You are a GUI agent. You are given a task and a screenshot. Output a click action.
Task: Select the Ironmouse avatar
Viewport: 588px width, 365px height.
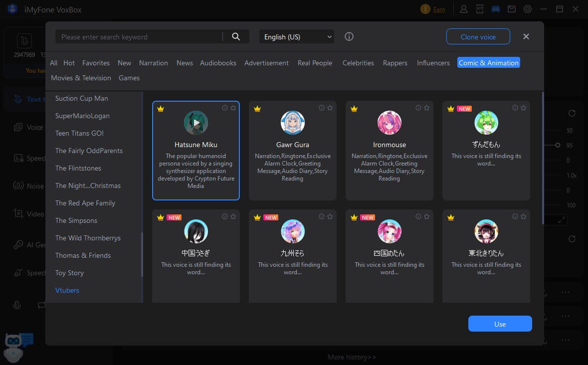tap(389, 123)
